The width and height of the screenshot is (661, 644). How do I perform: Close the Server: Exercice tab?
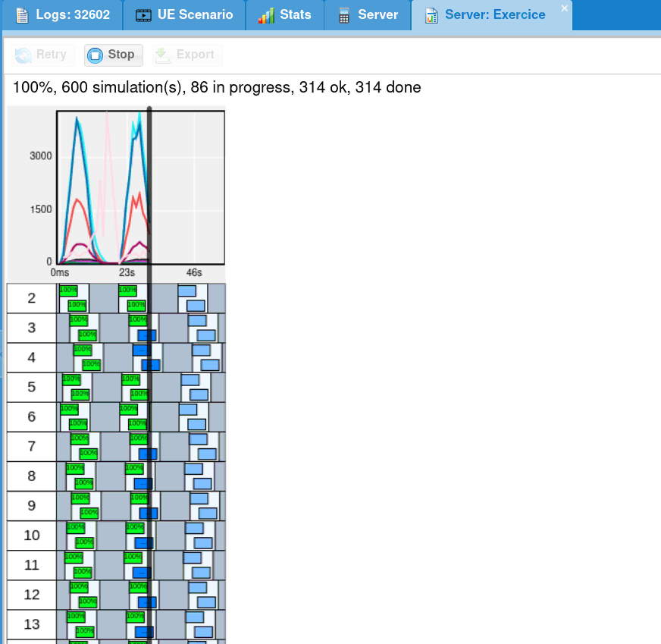(564, 8)
